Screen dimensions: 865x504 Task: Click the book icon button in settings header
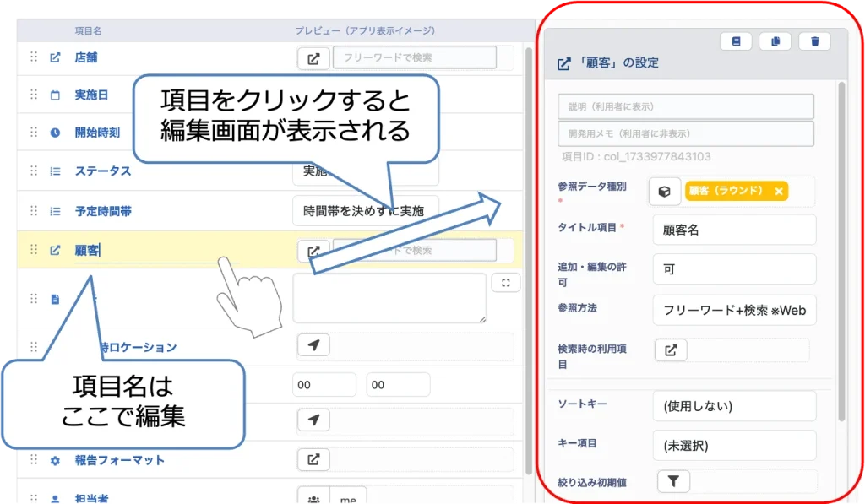pos(736,41)
